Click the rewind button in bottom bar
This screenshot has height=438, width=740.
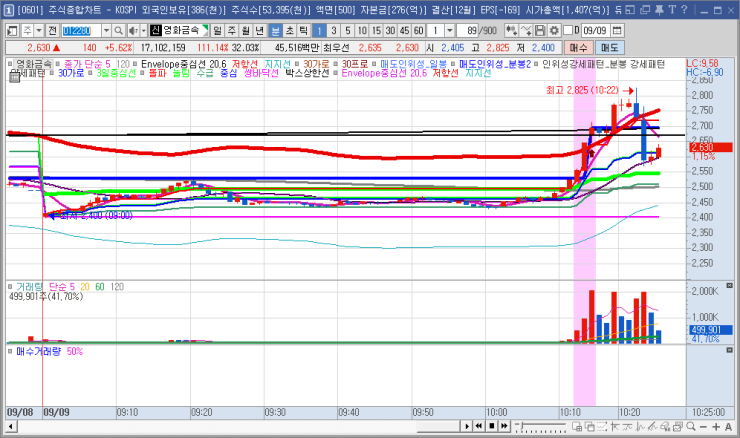(479, 426)
